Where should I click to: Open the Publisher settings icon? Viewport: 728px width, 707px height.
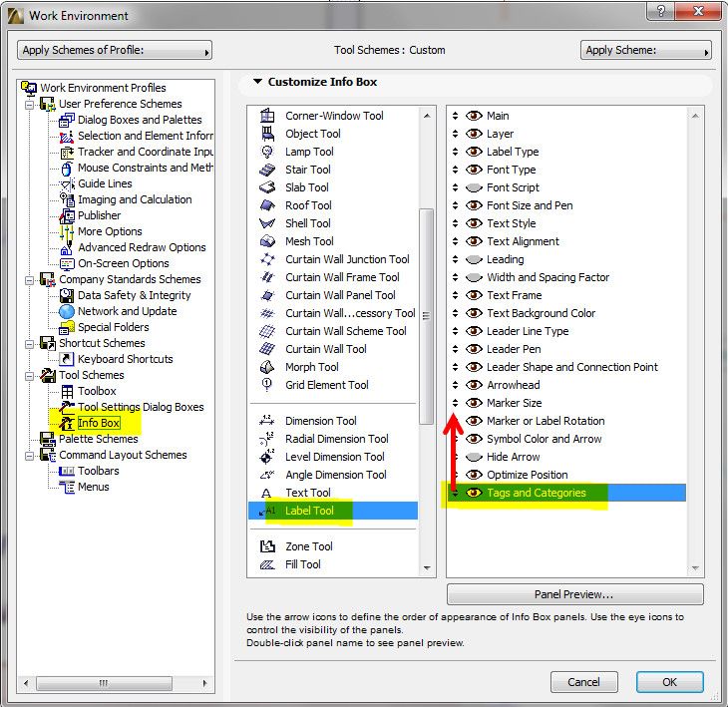click(68, 215)
